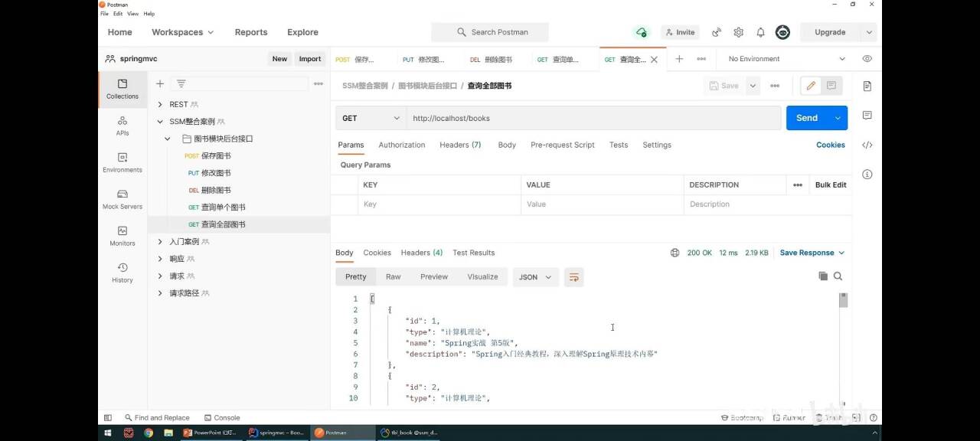Image resolution: width=980 pixels, height=441 pixels.
Task: Open the Monitors sidebar panel
Action: pos(122,236)
